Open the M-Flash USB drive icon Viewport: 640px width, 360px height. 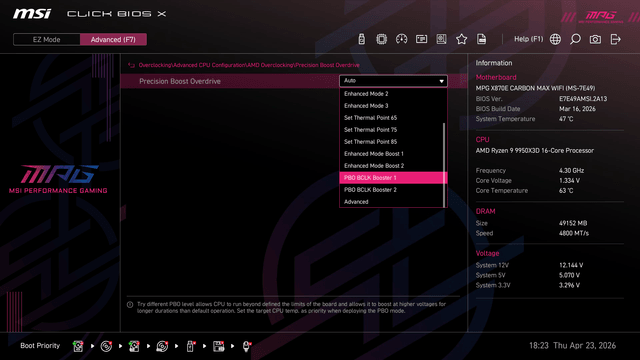click(x=361, y=39)
